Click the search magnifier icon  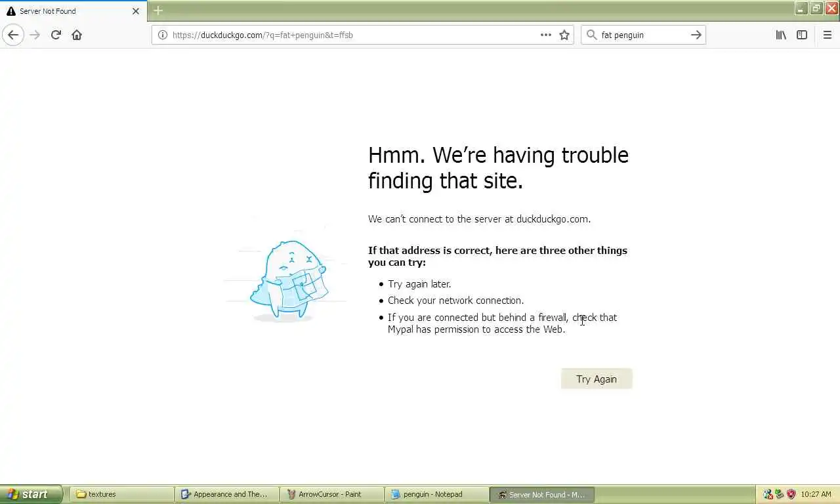[x=591, y=35]
